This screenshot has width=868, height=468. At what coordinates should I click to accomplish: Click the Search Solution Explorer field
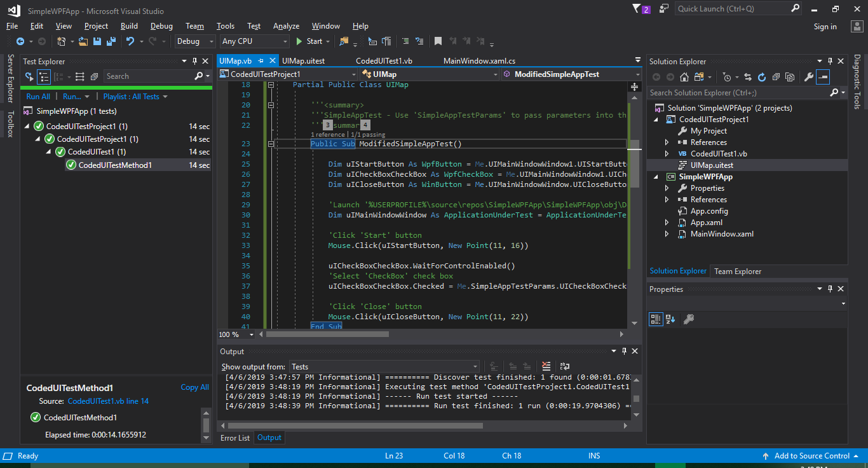pyautogui.click(x=747, y=93)
